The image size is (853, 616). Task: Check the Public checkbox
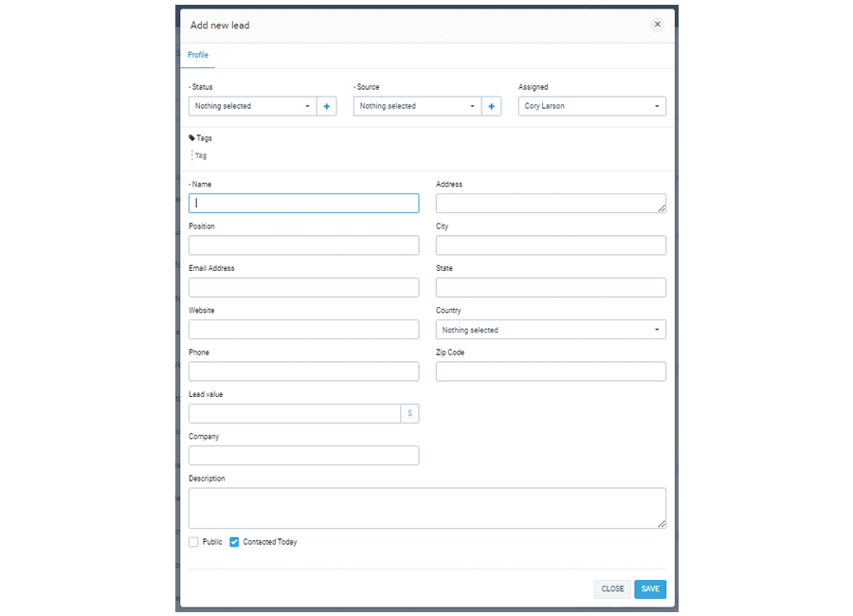click(x=193, y=542)
